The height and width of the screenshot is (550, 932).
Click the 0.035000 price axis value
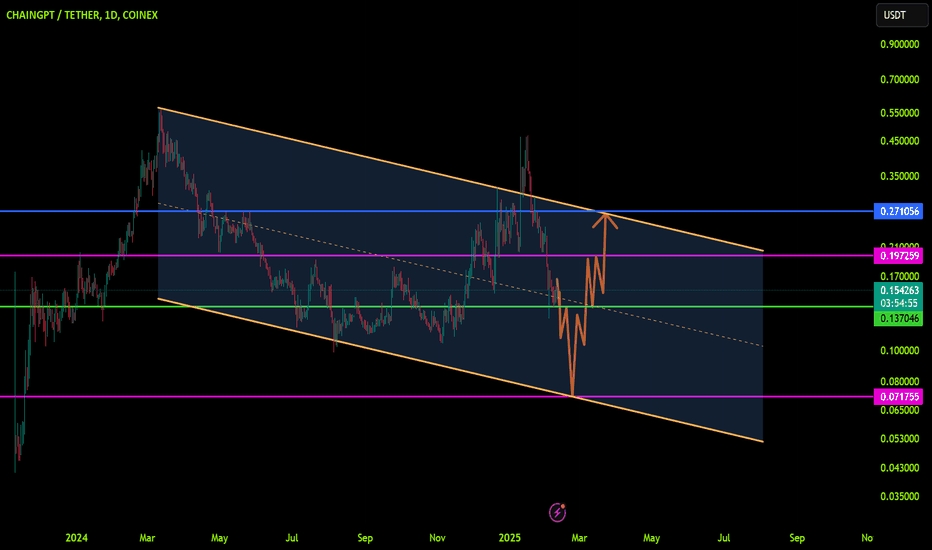pyautogui.click(x=899, y=496)
